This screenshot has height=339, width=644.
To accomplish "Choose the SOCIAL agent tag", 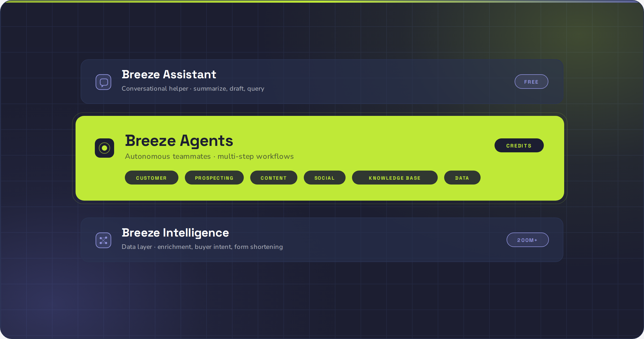I will [x=324, y=178].
